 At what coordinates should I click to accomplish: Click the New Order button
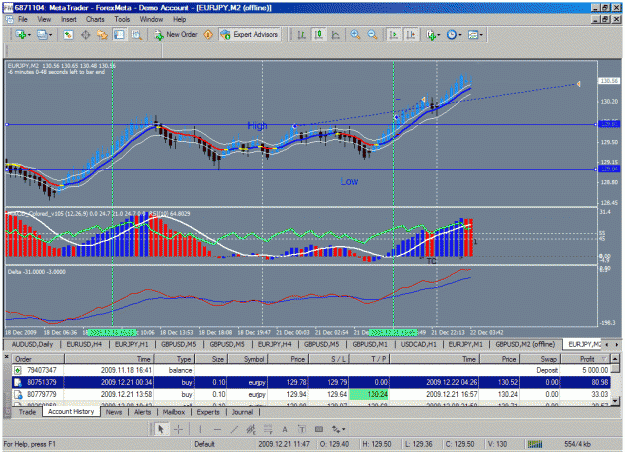pos(176,35)
